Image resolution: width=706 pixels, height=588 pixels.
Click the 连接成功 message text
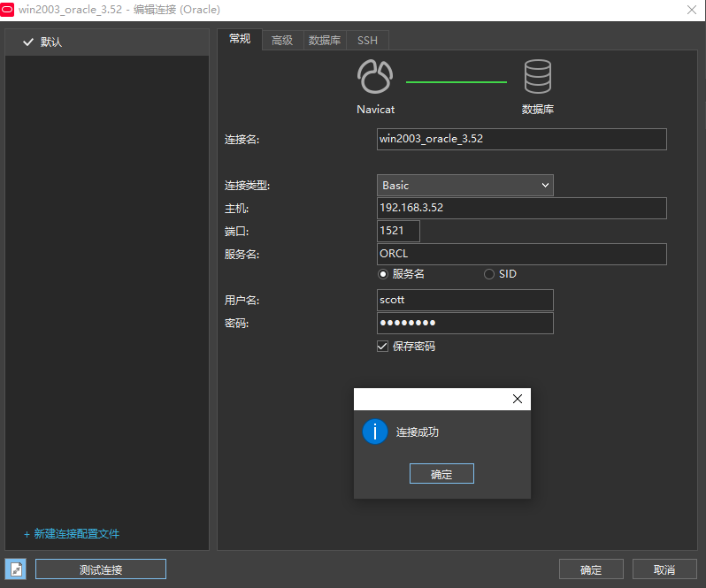pos(418,431)
